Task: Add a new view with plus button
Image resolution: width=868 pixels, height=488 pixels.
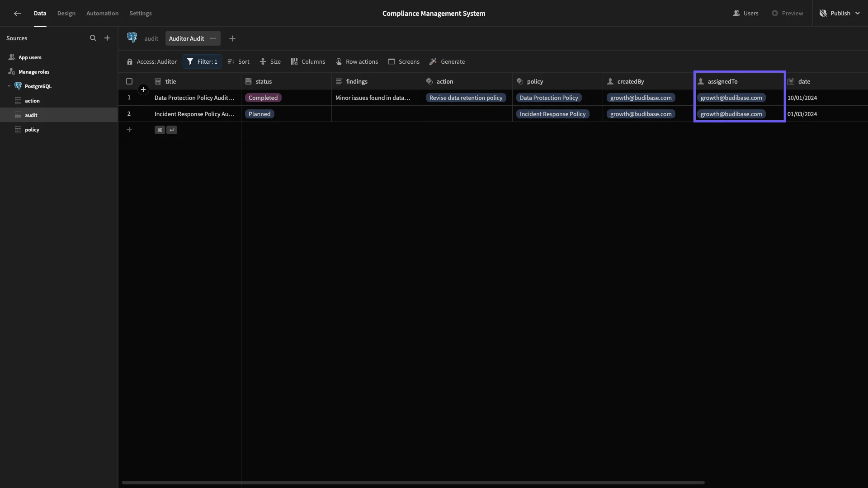Action: coord(232,39)
